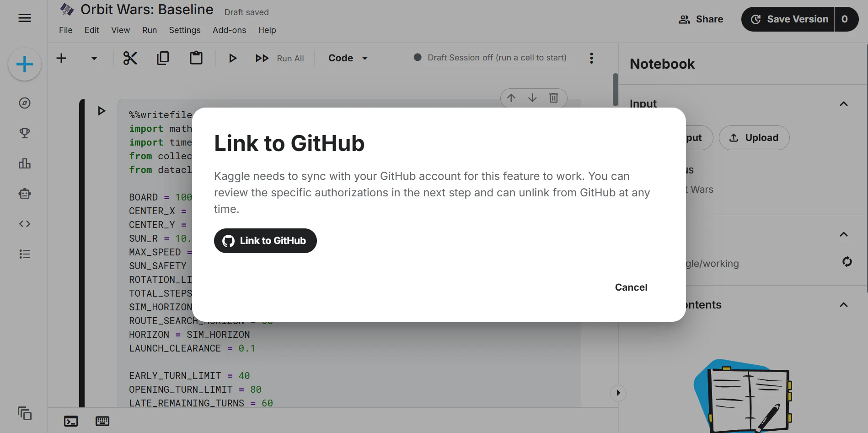868x433 pixels.
Task: Click the HORIZON = SIM_HORIZON code line
Action: [x=189, y=335]
